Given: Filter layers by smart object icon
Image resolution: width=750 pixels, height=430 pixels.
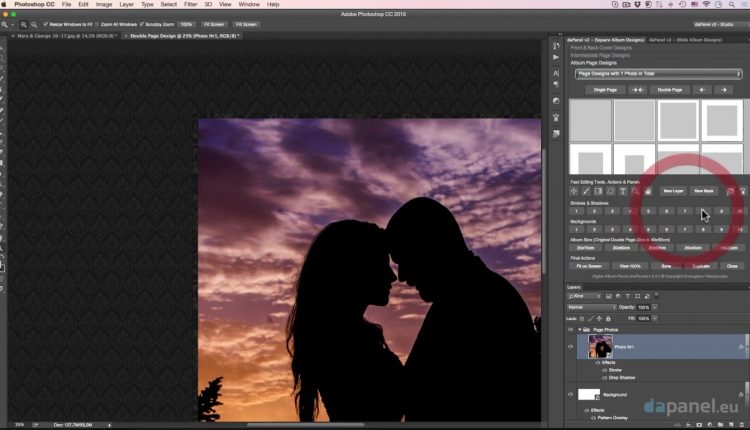Looking at the screenshot, I should [647, 297].
